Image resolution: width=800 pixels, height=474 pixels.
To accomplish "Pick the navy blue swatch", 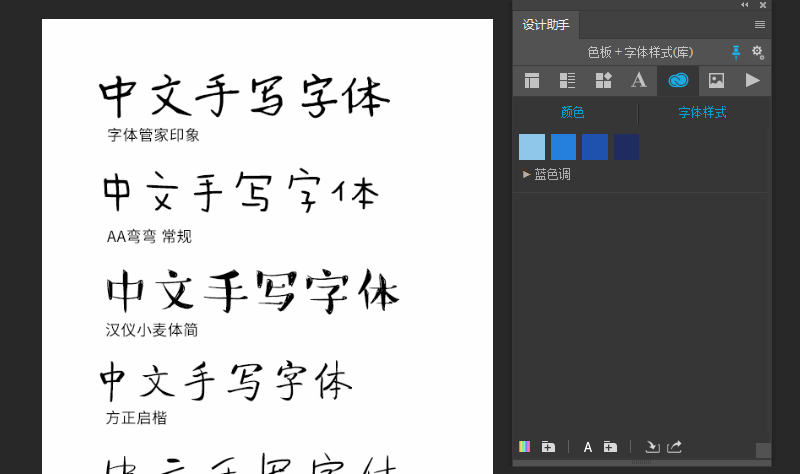I will tap(627, 147).
